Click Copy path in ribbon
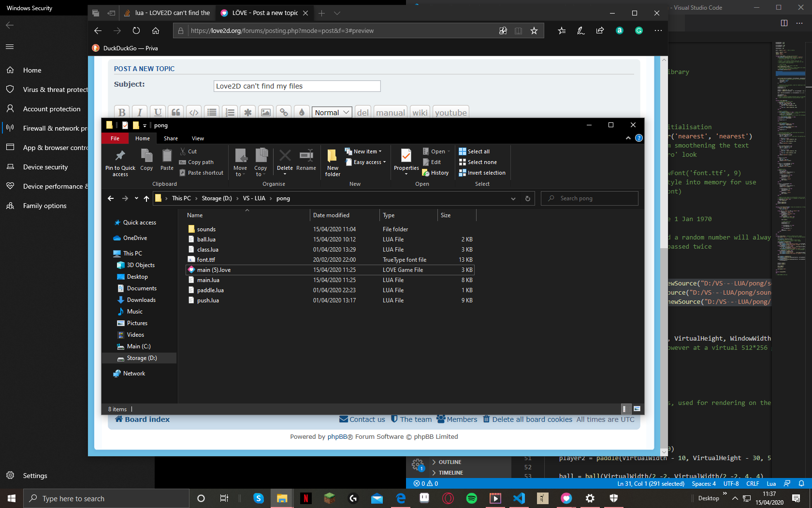Image resolution: width=812 pixels, height=508 pixels. pos(196,162)
